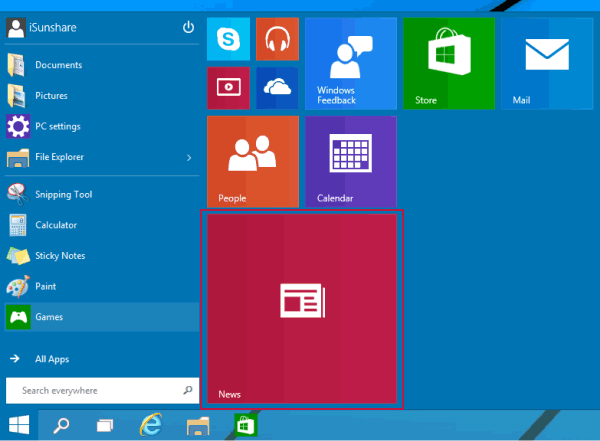This screenshot has width=600, height=441.
Task: Click the power button icon
Action: click(188, 28)
